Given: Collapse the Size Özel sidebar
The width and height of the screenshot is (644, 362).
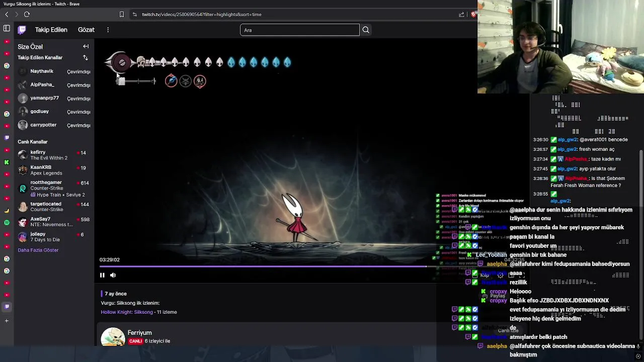Looking at the screenshot, I should [x=86, y=46].
